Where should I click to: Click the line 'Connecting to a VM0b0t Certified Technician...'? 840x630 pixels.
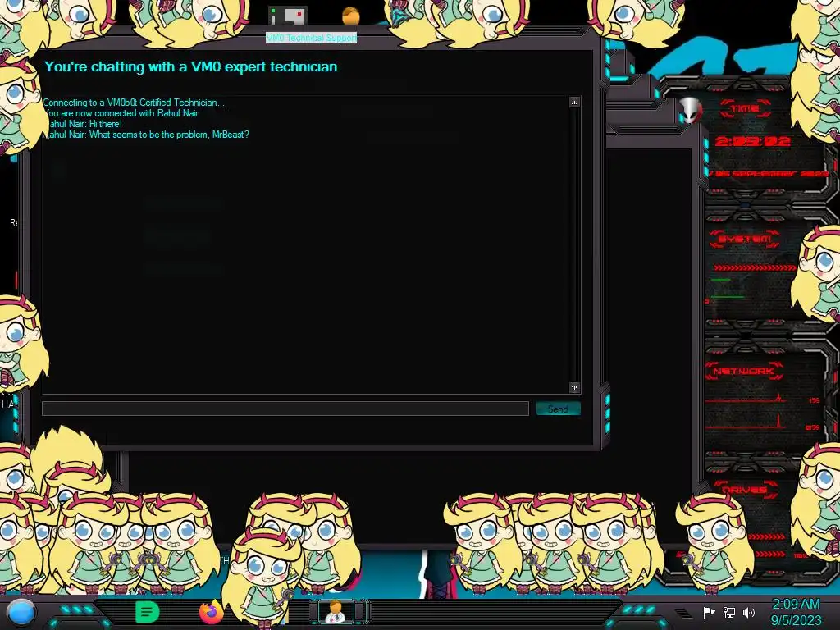coord(134,103)
